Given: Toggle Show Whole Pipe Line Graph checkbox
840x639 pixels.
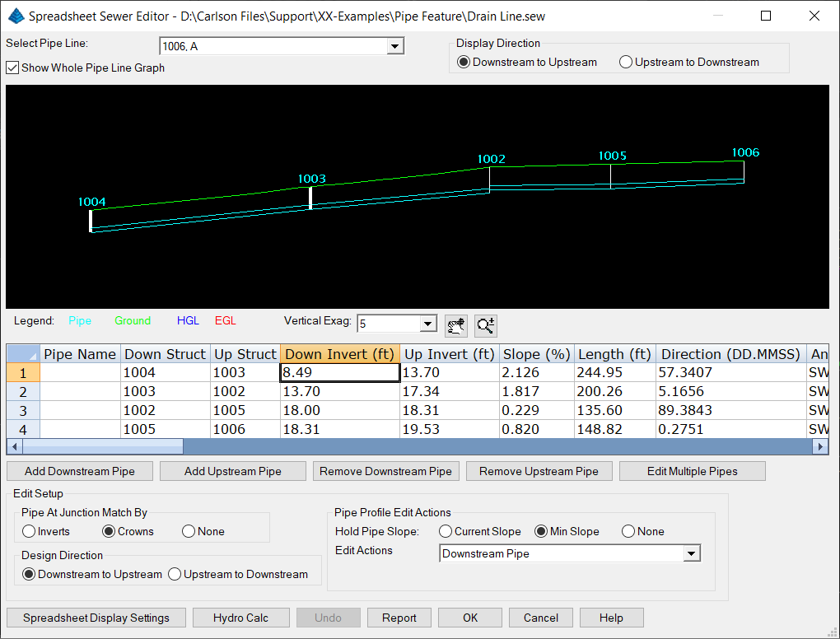Looking at the screenshot, I should click(x=12, y=68).
